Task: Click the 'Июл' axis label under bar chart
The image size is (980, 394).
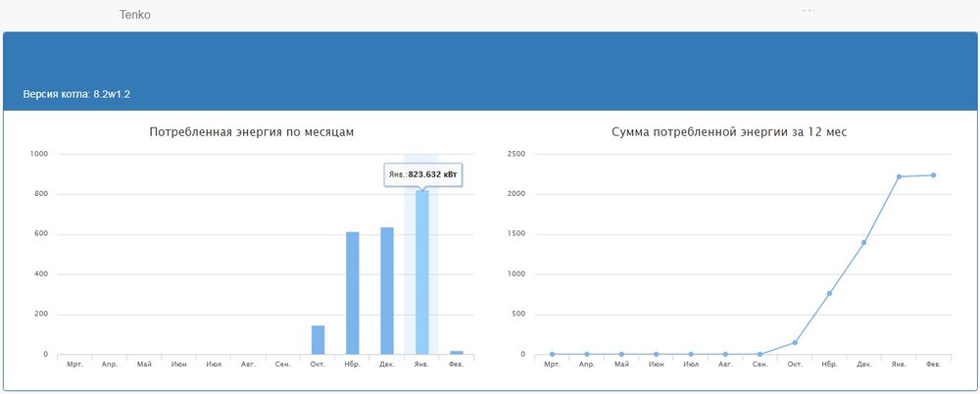Action: point(214,364)
